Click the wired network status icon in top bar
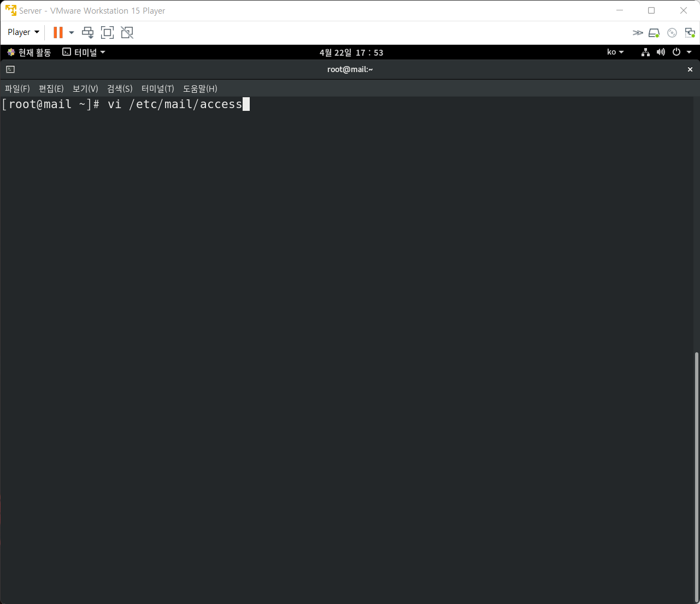 click(645, 52)
